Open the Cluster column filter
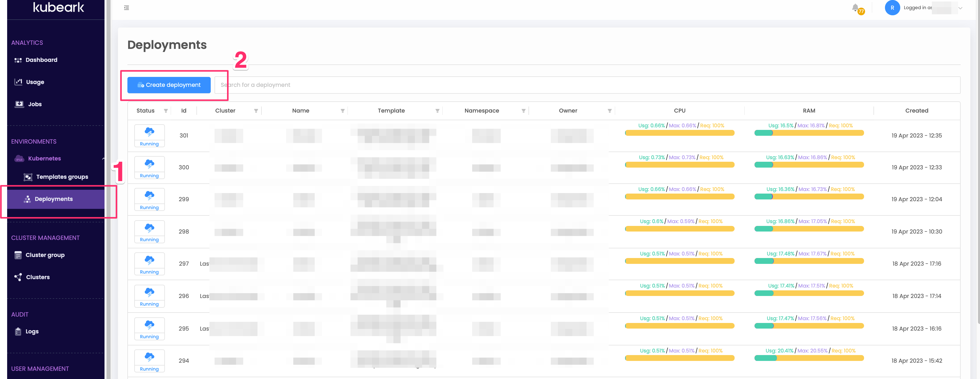The image size is (980, 379). coord(256,111)
